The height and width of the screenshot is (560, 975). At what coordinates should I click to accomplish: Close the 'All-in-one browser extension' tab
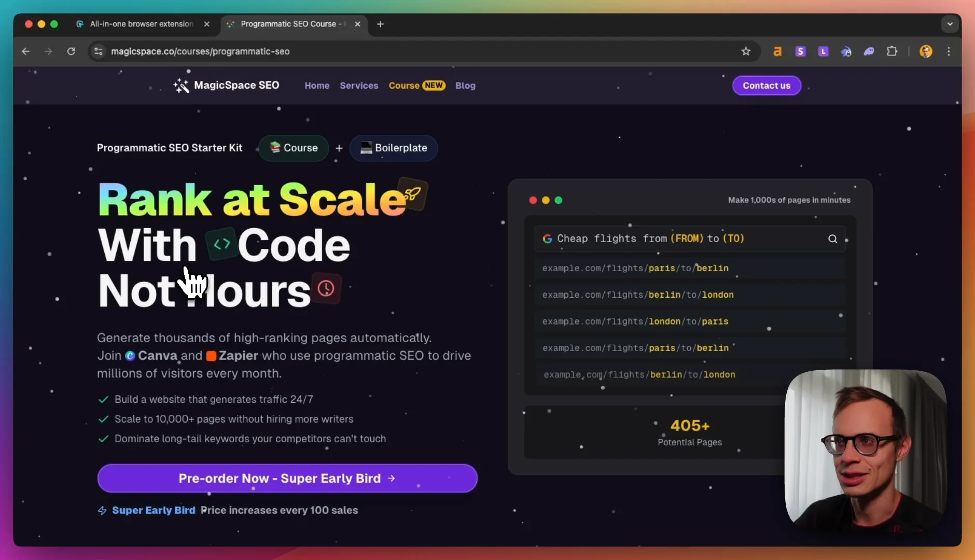(207, 24)
